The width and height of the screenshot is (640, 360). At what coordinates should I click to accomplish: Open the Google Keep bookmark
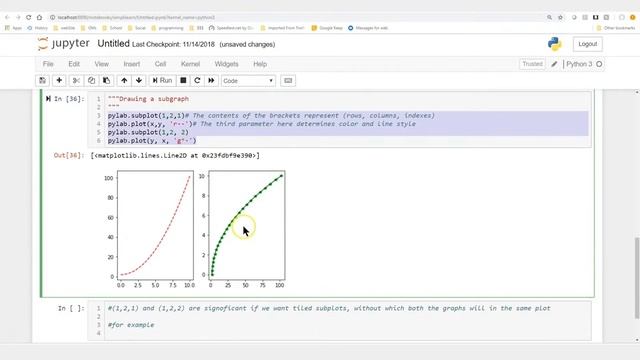(x=327, y=28)
